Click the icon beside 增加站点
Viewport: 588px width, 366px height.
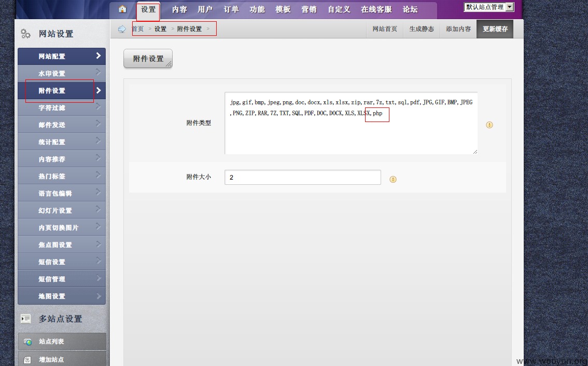click(27, 360)
